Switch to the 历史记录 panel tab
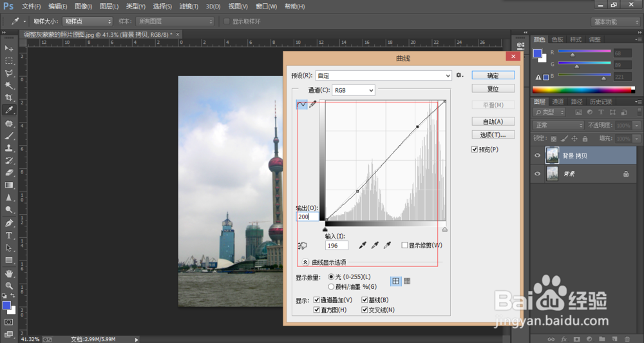This screenshot has width=644, height=343. (x=601, y=102)
